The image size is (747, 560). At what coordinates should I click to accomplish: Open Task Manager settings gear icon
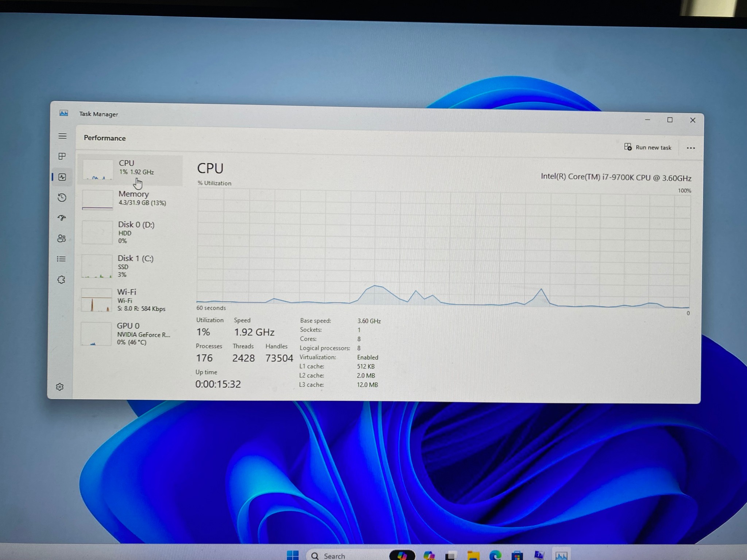pos(60,387)
